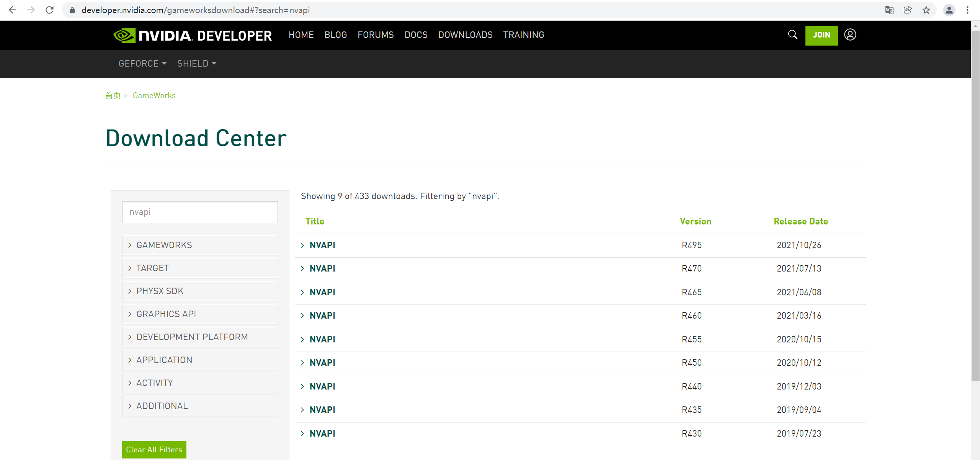980x460 pixels.
Task: Open the FORUMS nav item
Action: [x=375, y=35]
